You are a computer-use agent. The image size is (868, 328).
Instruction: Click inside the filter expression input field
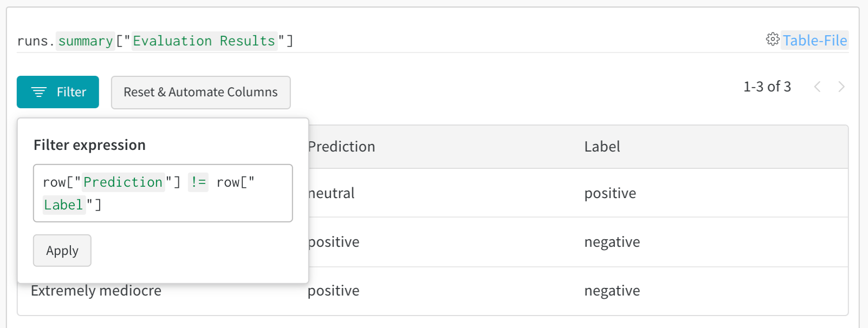click(163, 193)
